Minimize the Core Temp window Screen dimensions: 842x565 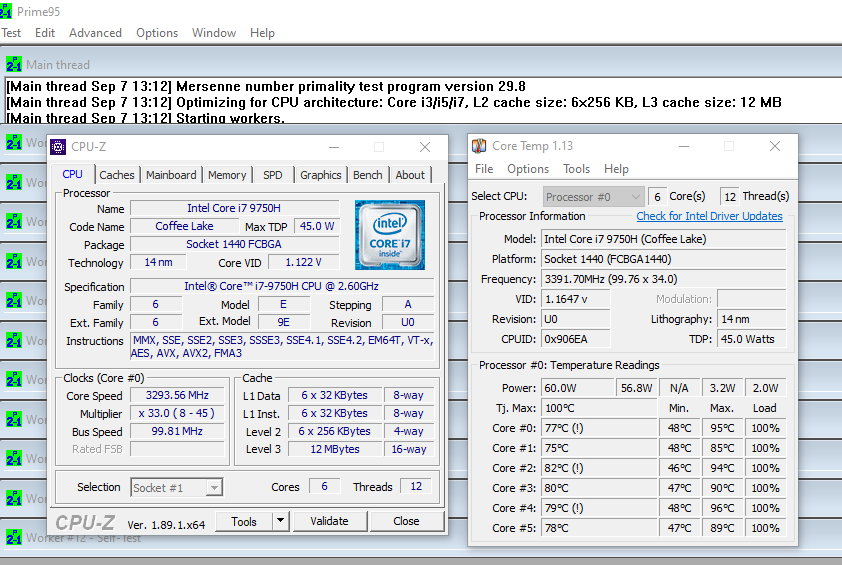(x=684, y=146)
